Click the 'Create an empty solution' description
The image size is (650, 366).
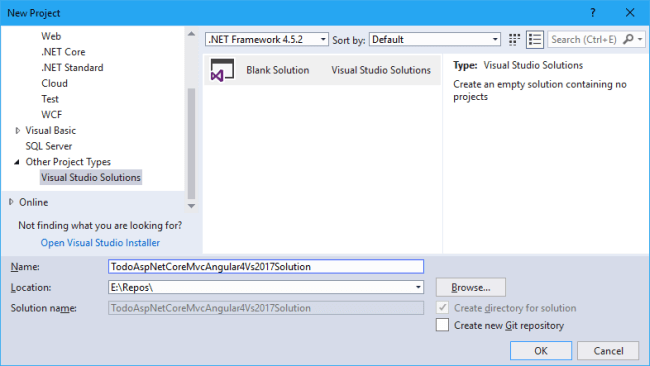540,90
